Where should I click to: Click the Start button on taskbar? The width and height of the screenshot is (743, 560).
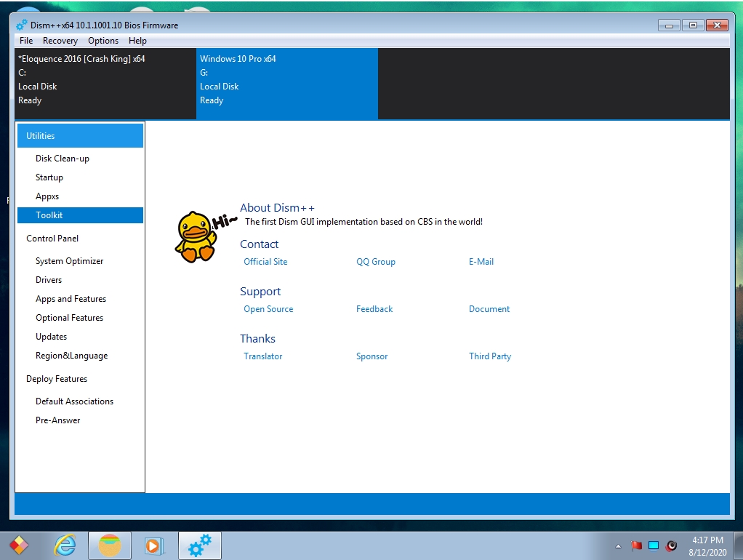(19, 545)
